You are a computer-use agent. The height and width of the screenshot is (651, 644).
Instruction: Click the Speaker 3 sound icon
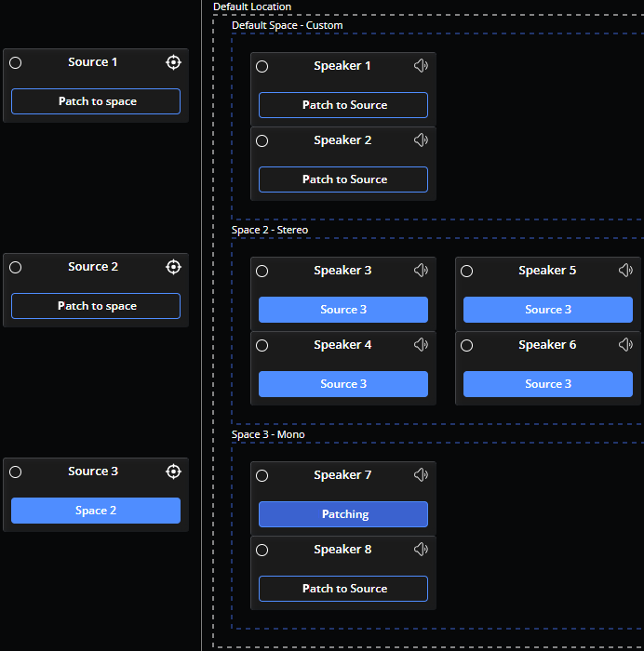pyautogui.click(x=421, y=271)
